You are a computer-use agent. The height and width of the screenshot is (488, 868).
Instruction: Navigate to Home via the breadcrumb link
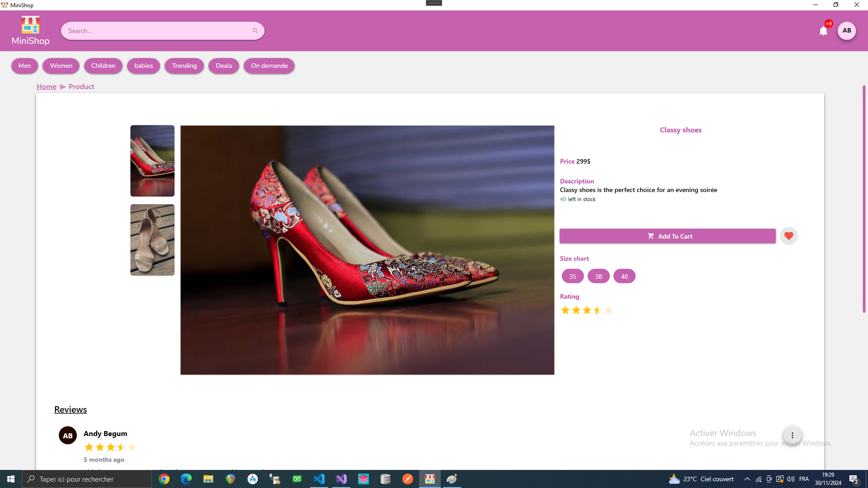46,86
